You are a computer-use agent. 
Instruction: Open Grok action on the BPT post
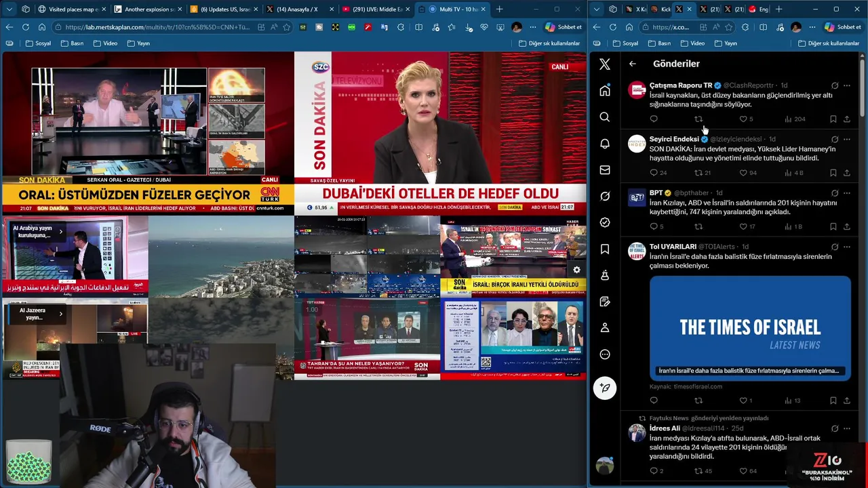coord(835,193)
